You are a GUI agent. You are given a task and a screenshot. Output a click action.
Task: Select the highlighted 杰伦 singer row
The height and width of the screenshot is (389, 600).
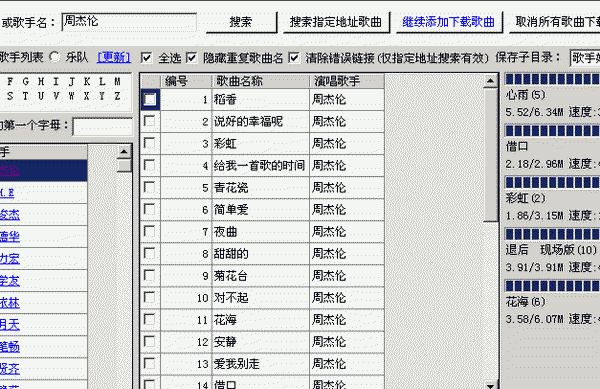(x=43, y=171)
